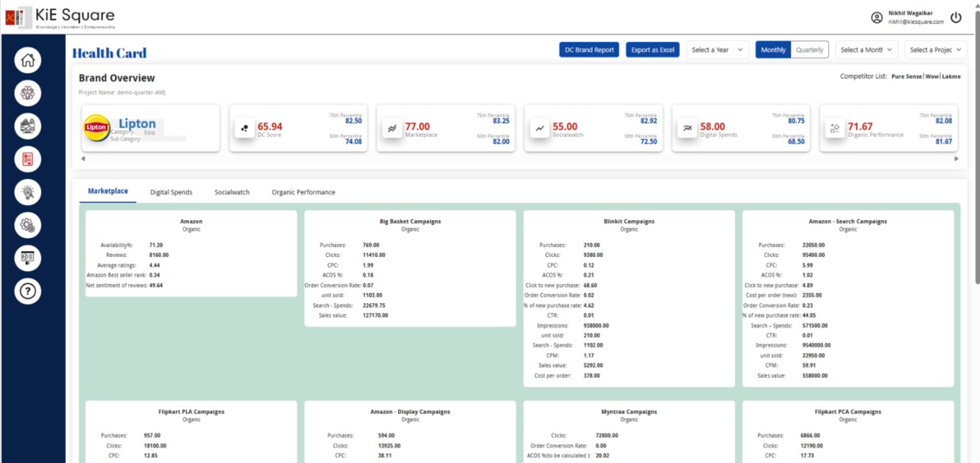The image size is (980, 463).
Task: Open the Socialwatch tab
Action: coord(231,192)
